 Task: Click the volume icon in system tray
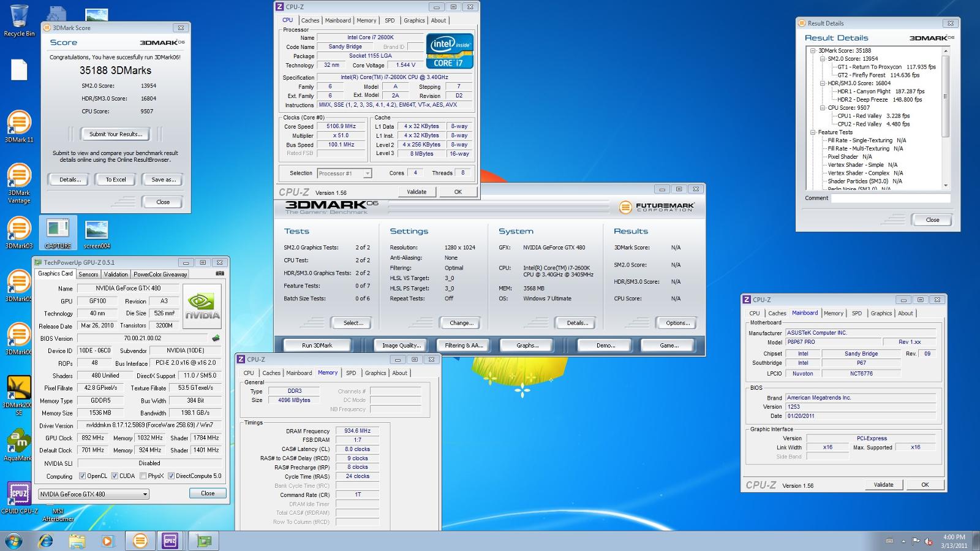[x=929, y=541]
